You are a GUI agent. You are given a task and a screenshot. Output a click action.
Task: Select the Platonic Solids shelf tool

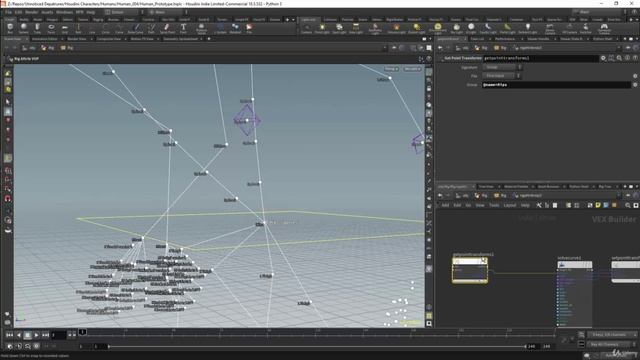(201, 28)
